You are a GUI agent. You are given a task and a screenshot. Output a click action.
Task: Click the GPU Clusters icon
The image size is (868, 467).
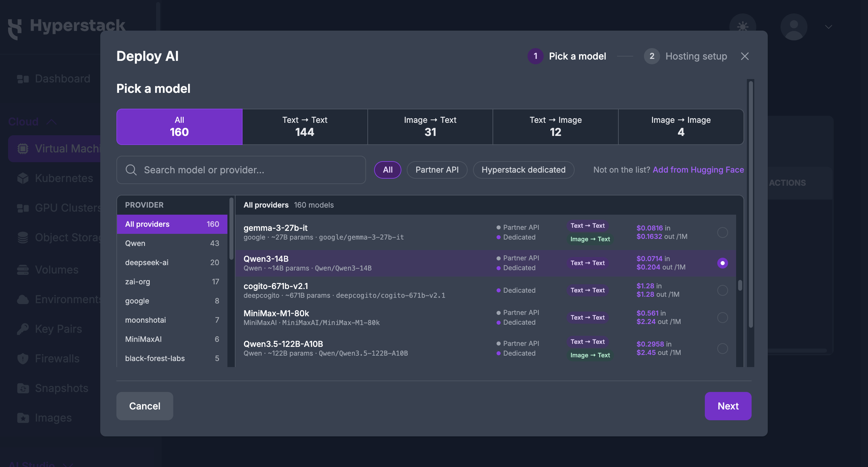click(x=23, y=208)
